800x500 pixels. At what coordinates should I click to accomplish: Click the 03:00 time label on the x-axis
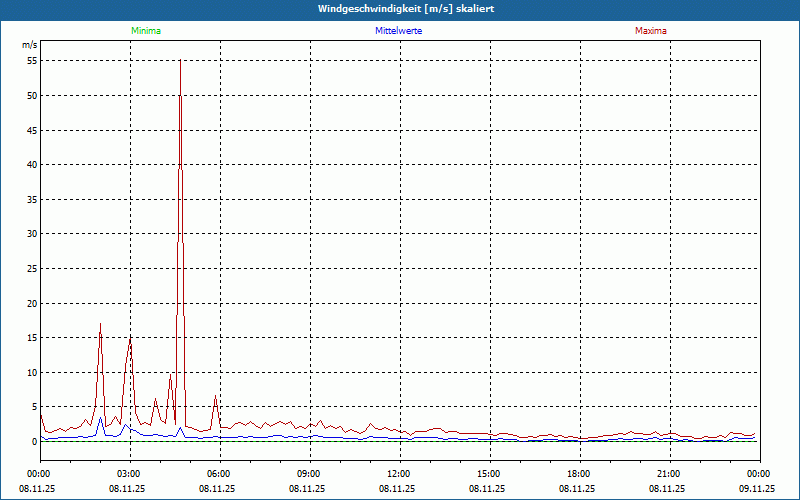click(131, 474)
